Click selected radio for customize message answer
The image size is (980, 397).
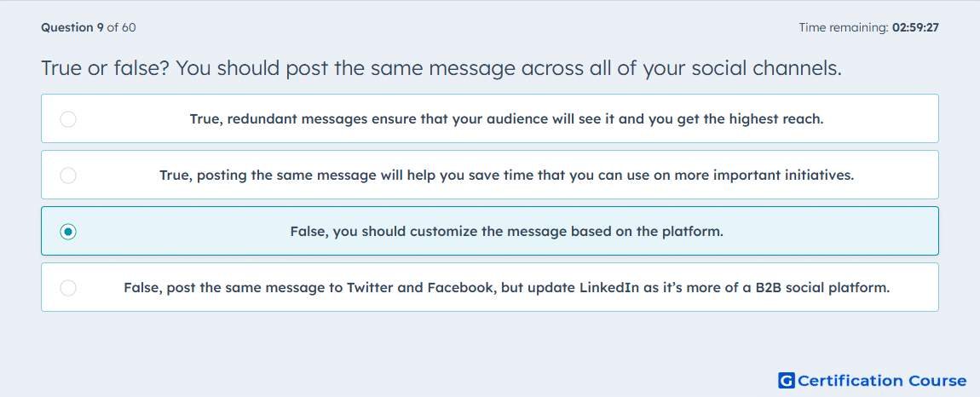click(x=68, y=232)
